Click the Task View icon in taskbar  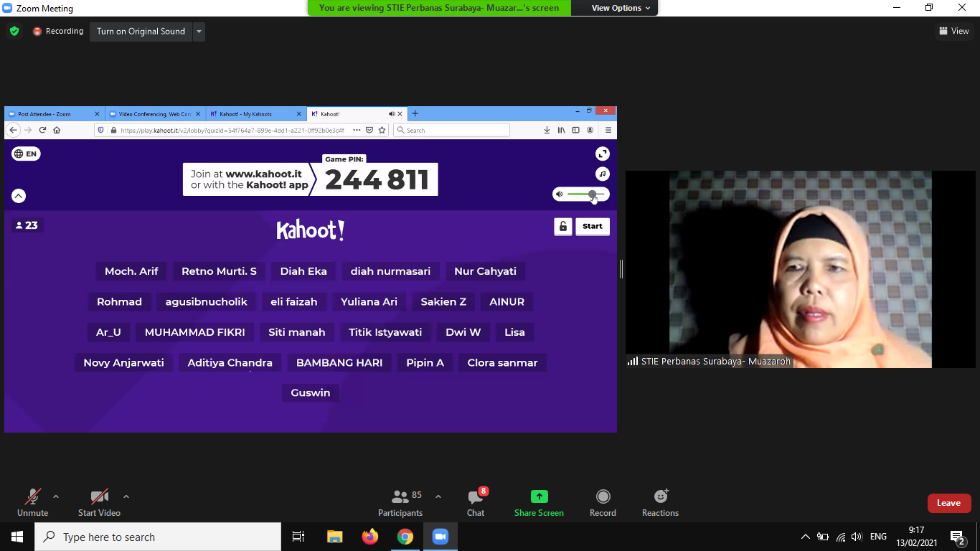tap(298, 537)
